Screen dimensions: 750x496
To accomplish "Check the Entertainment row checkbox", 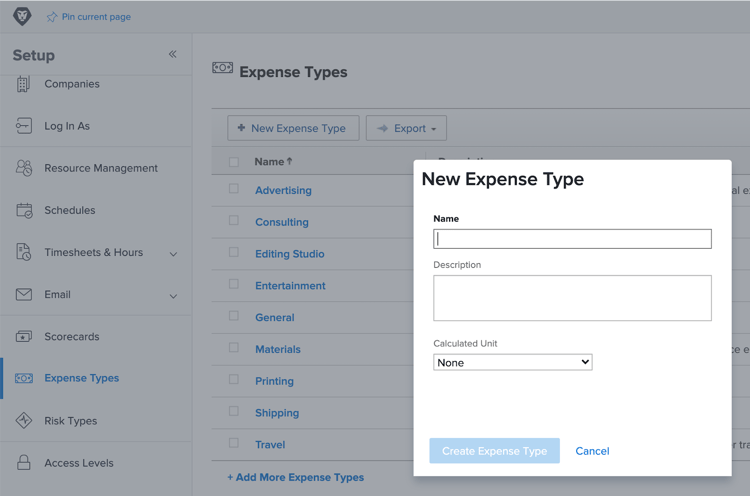I will (234, 284).
